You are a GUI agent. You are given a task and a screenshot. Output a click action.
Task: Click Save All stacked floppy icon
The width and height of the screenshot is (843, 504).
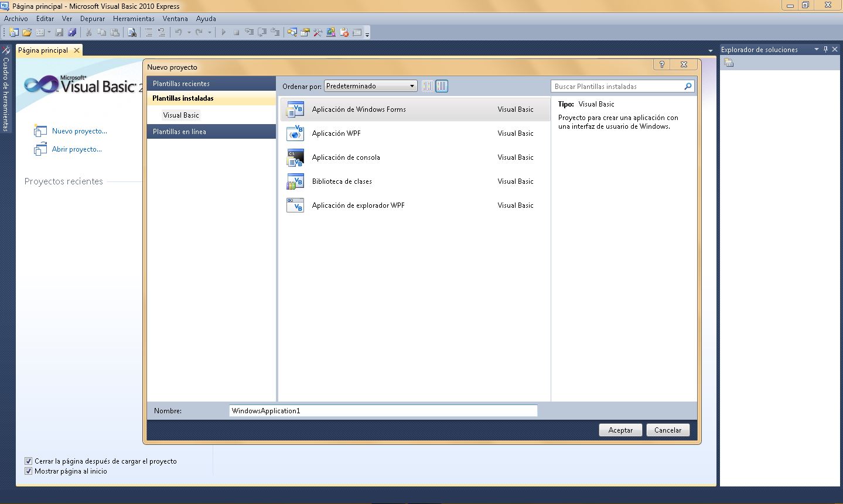[x=72, y=33]
